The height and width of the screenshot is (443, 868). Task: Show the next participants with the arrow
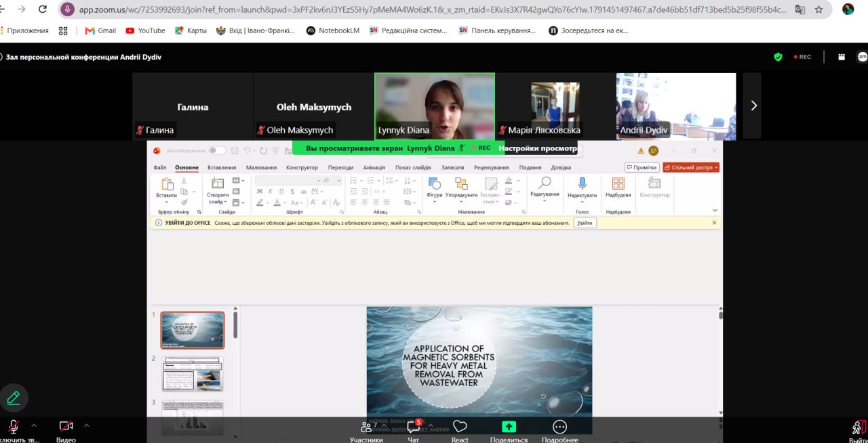[x=753, y=106]
